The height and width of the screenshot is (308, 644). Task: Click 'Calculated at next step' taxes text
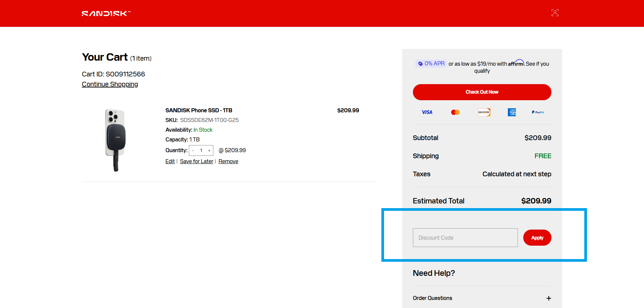pos(517,174)
